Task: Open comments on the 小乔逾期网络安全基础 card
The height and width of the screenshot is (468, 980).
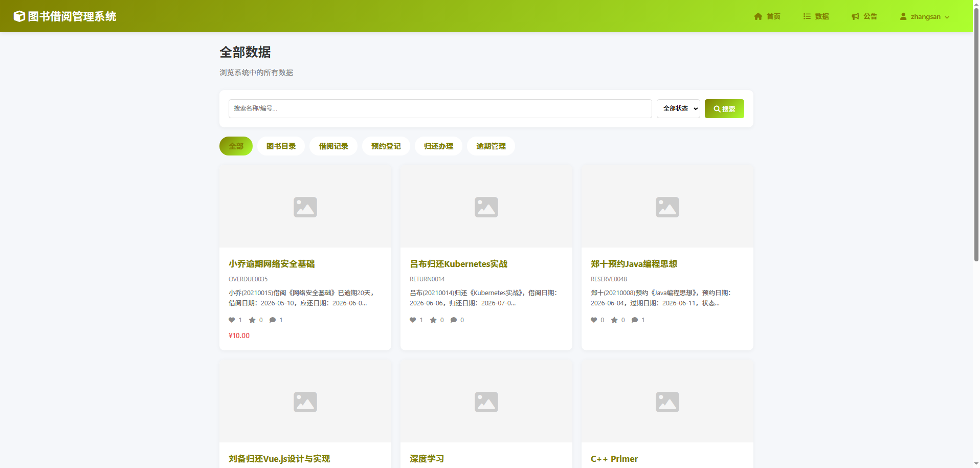Action: pyautogui.click(x=273, y=320)
